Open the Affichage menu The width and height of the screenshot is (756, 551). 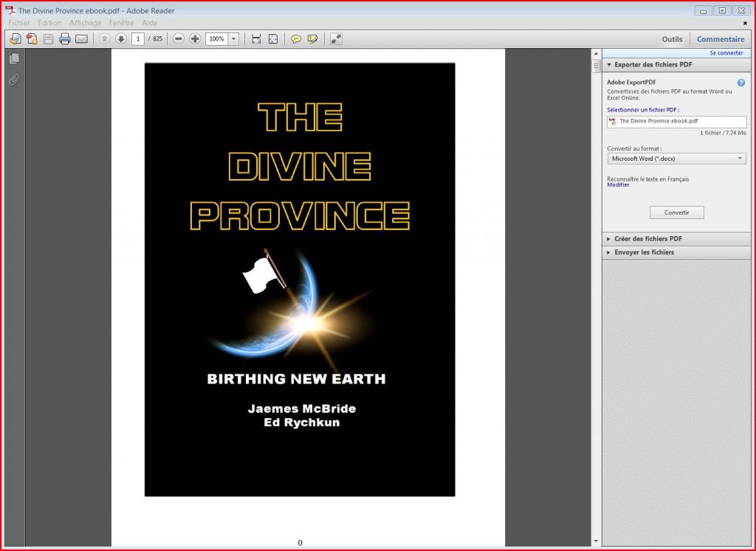pyautogui.click(x=86, y=23)
